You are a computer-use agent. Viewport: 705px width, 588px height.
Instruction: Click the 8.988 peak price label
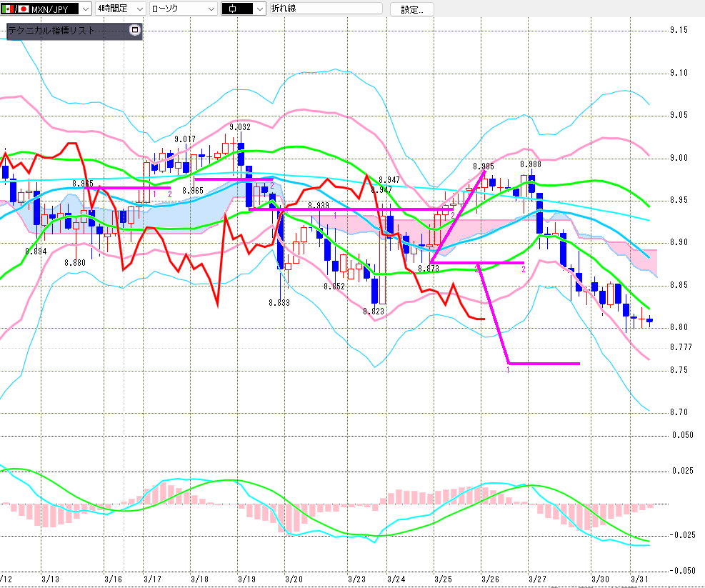pyautogui.click(x=531, y=164)
